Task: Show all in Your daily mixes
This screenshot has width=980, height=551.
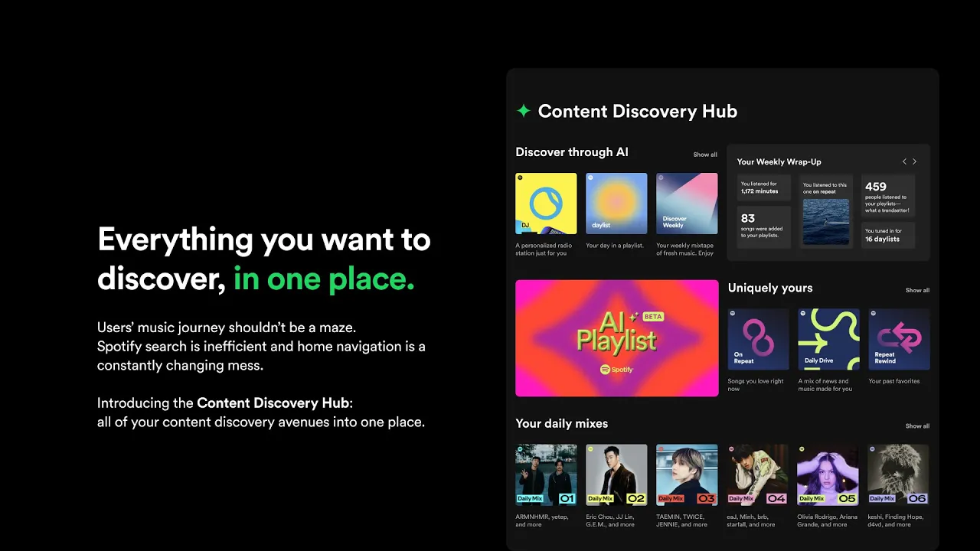Action: tap(917, 426)
